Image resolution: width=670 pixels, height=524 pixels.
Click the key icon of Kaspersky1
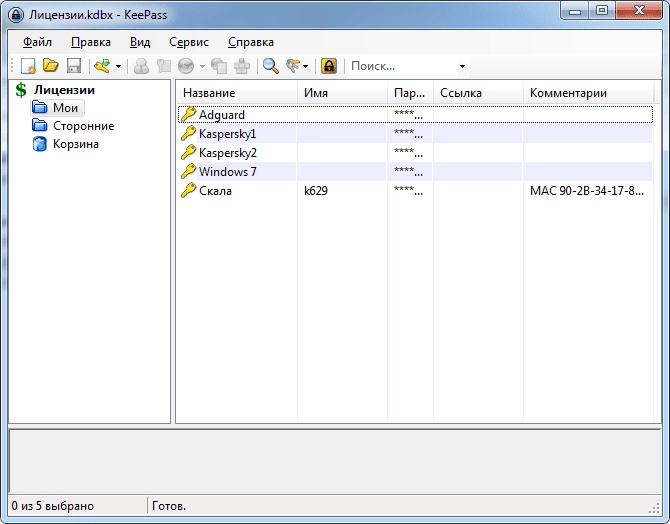(188, 133)
